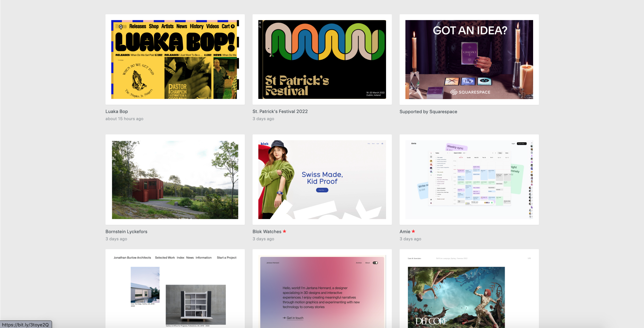Click Supported by Squarespace caption
This screenshot has height=328, width=644.
pyautogui.click(x=428, y=112)
